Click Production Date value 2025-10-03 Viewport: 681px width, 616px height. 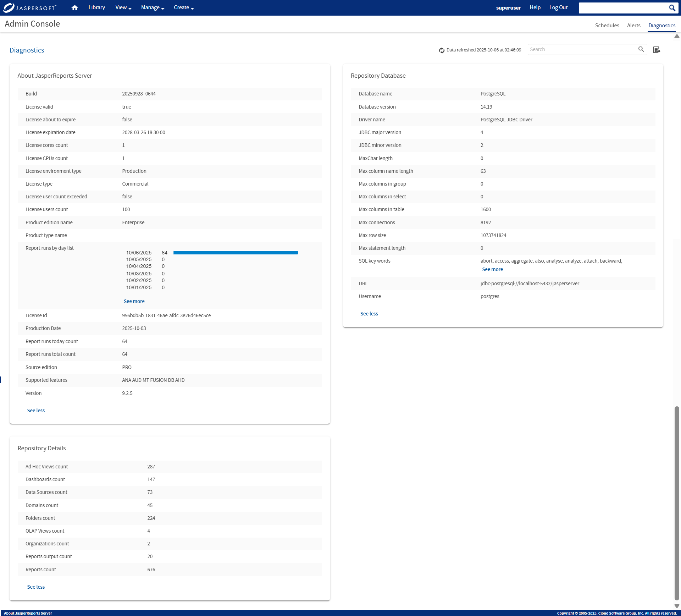click(134, 328)
